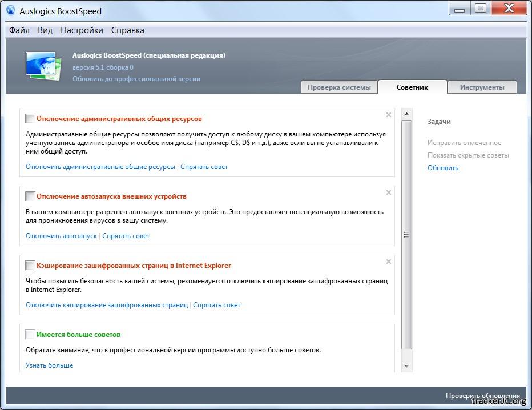This screenshot has width=532, height=410.
Task: Dismiss the administrative shared resources tip with X
Action: pos(389,115)
